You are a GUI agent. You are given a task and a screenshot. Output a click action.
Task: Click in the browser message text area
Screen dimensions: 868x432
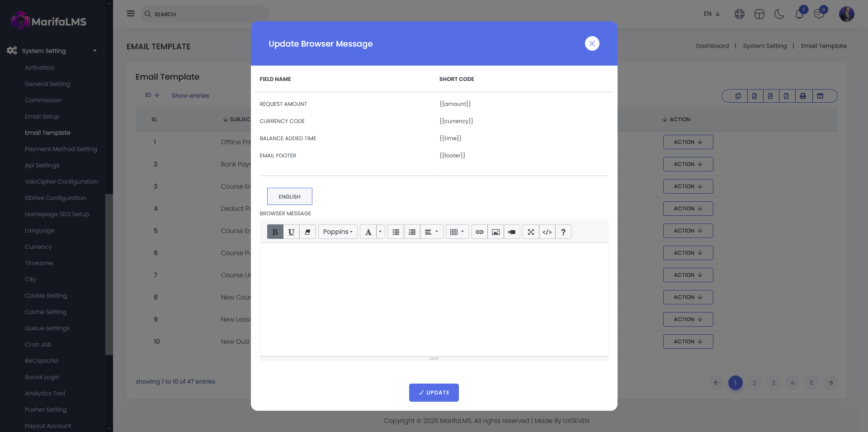pyautogui.click(x=434, y=299)
